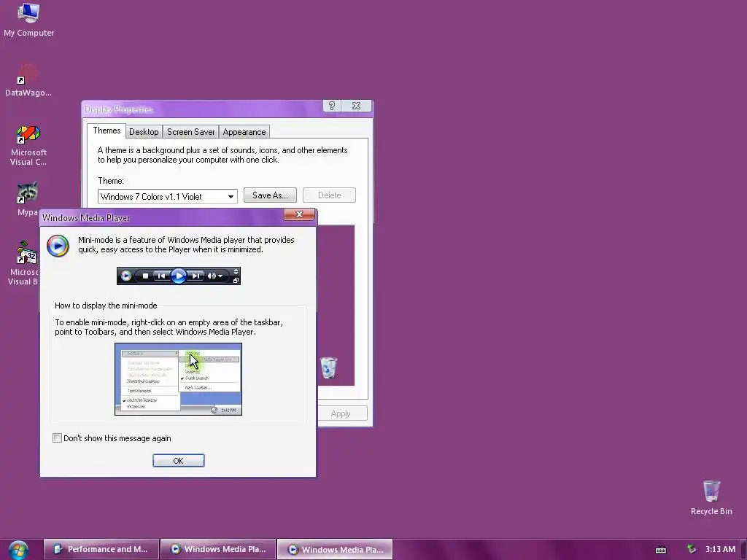Open the Microsoft Visual C... desktop shortcut

28,145
